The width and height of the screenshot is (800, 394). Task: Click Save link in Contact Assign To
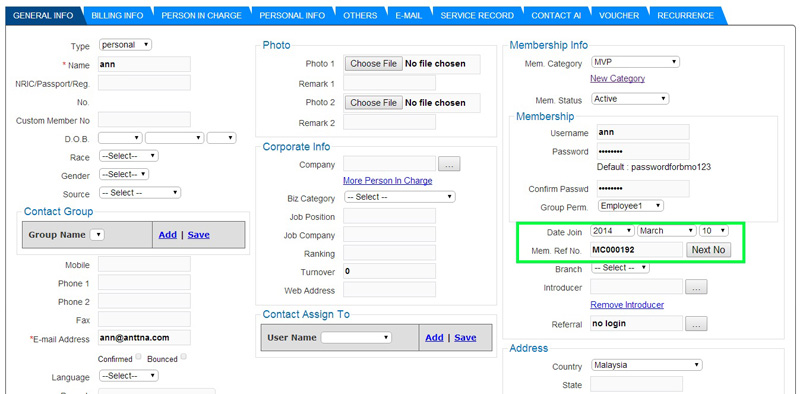click(465, 337)
